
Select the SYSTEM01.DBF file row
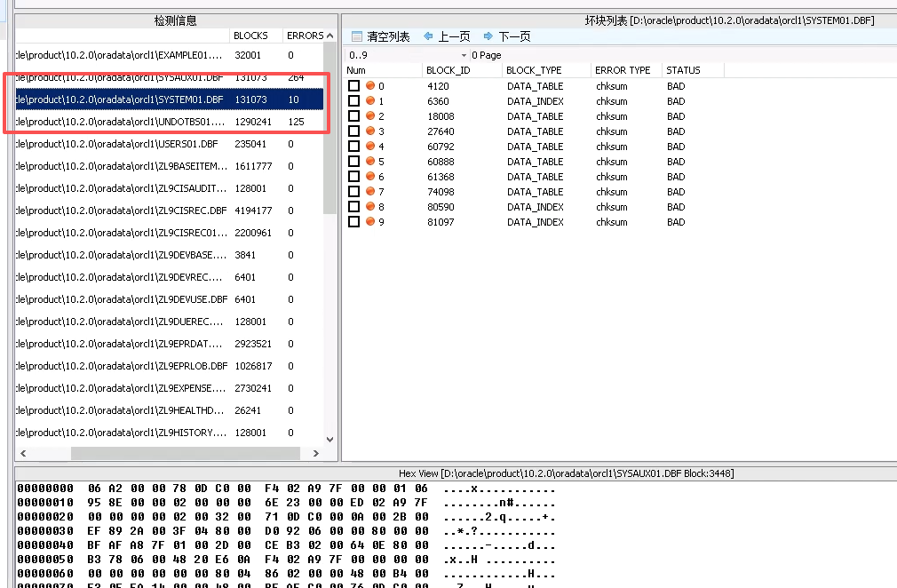(x=170, y=99)
